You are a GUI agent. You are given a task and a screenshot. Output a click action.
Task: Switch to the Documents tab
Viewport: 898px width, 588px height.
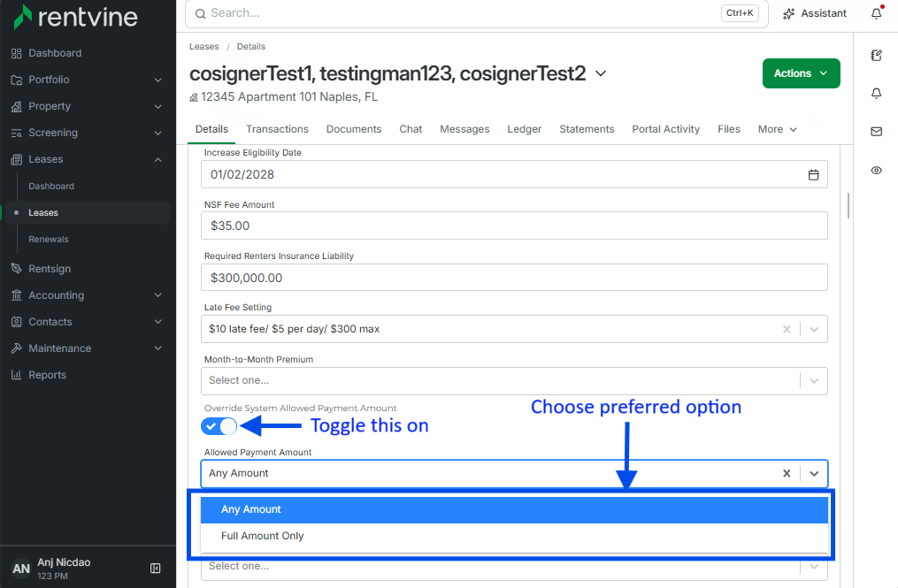pos(354,129)
